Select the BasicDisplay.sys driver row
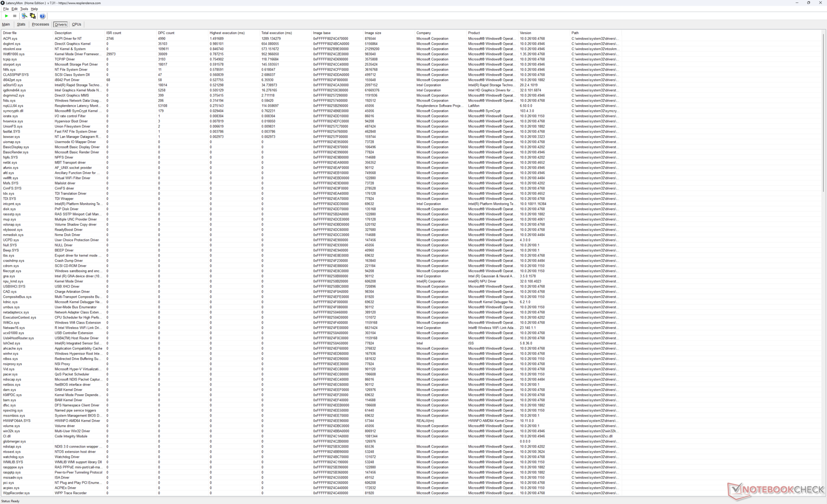The height and width of the screenshot is (504, 827). (311, 147)
